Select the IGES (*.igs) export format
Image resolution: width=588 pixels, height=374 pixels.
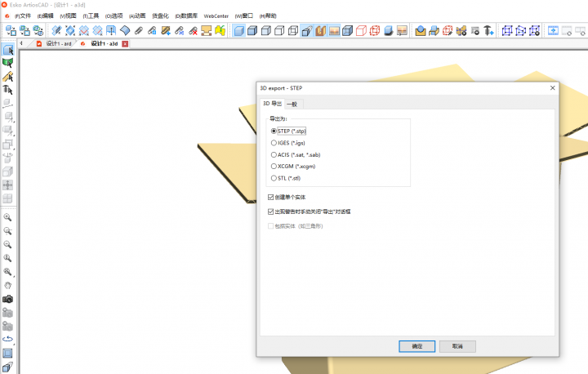pyautogui.click(x=274, y=143)
